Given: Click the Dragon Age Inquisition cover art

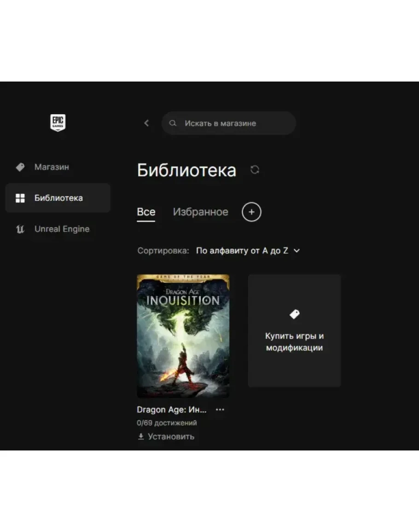Looking at the screenshot, I should click(183, 336).
